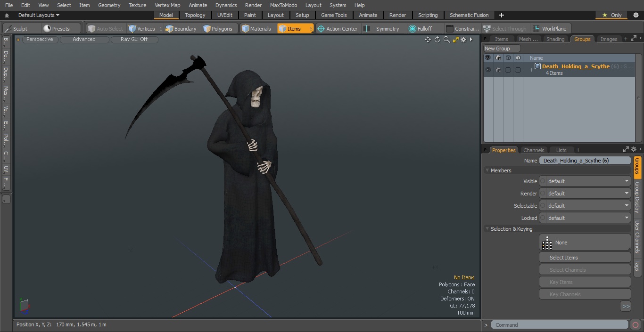Toggle Select Through mode
This screenshot has width=644, height=332.
[505, 29]
